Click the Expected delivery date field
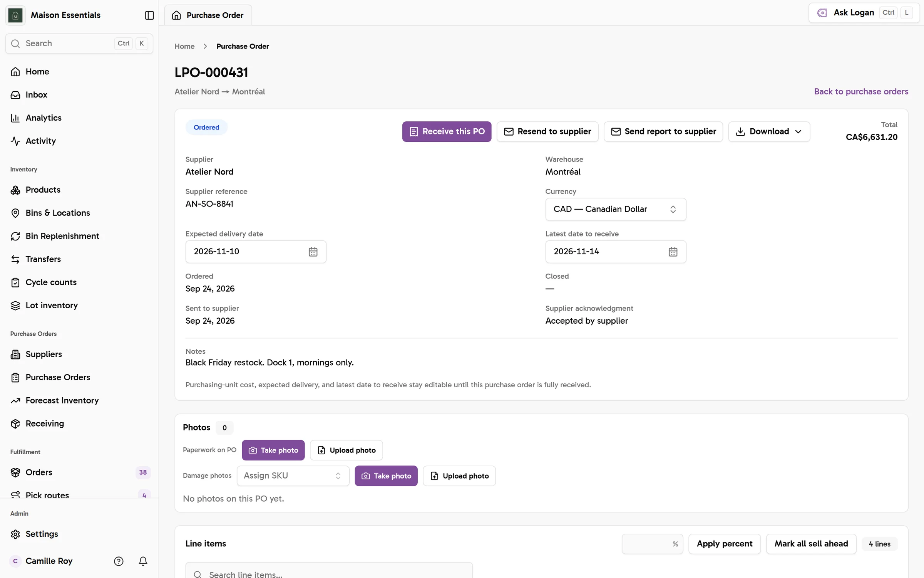 click(x=256, y=252)
